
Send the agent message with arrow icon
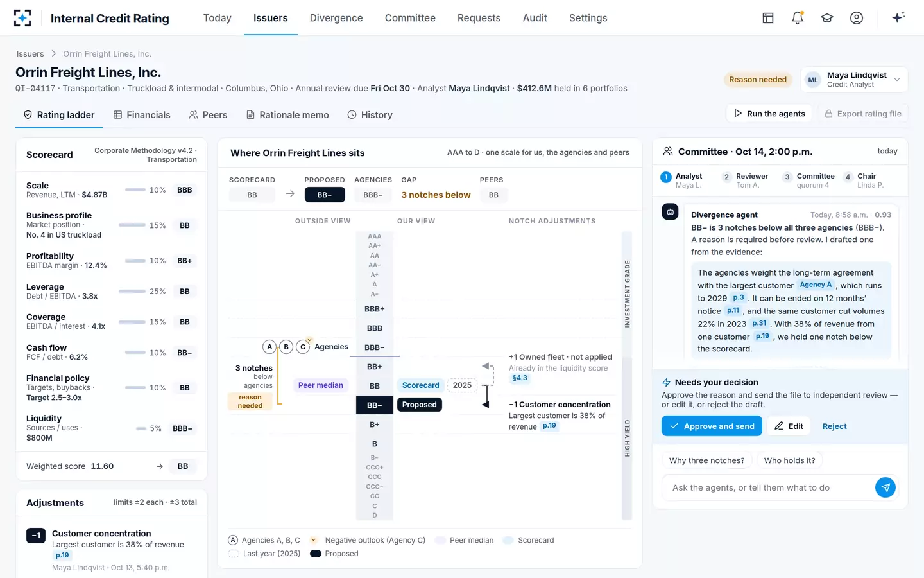(886, 487)
